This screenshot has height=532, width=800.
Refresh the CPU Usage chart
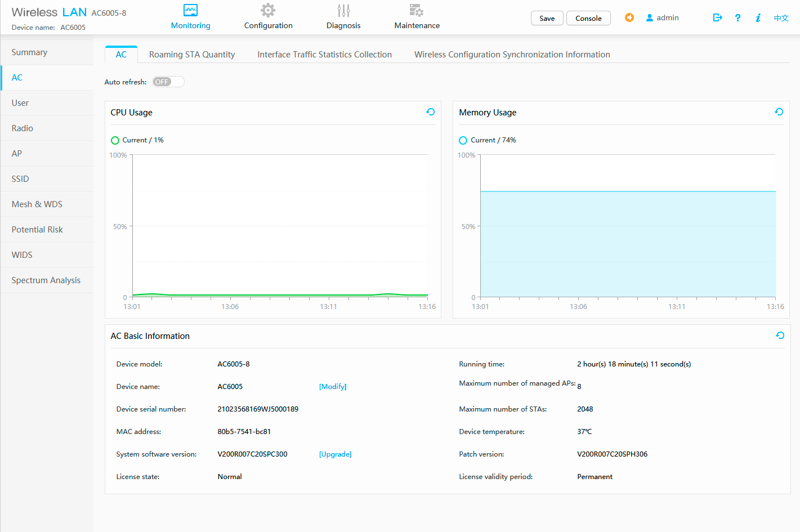tap(431, 112)
